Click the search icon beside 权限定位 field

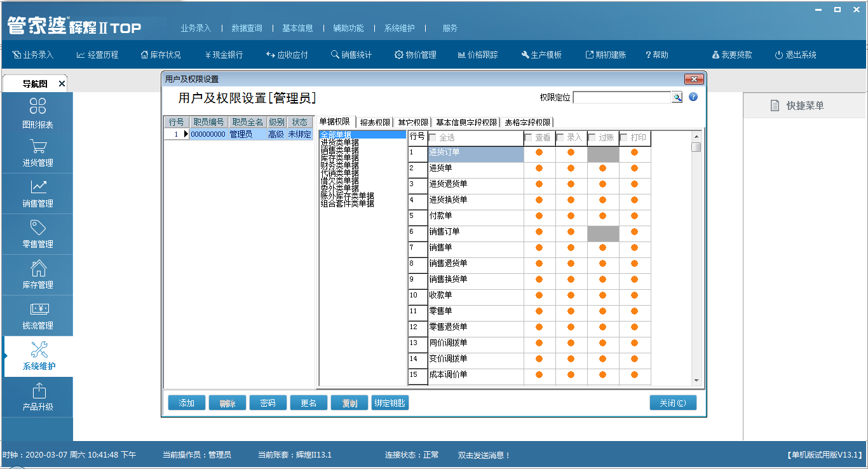[x=677, y=97]
